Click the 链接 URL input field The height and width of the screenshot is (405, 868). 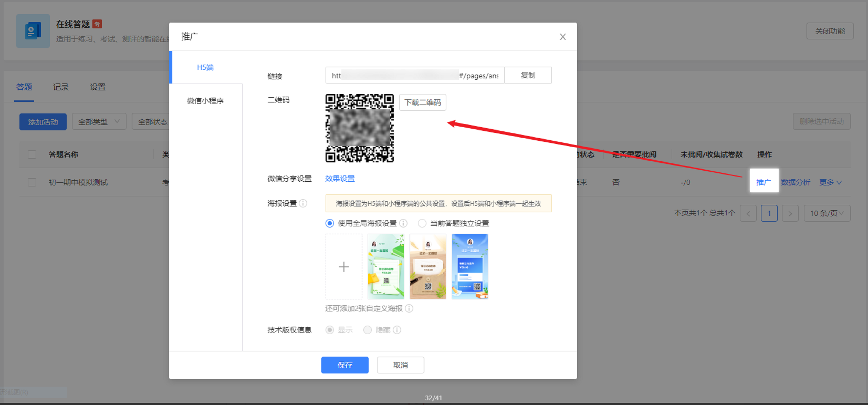[x=415, y=75]
